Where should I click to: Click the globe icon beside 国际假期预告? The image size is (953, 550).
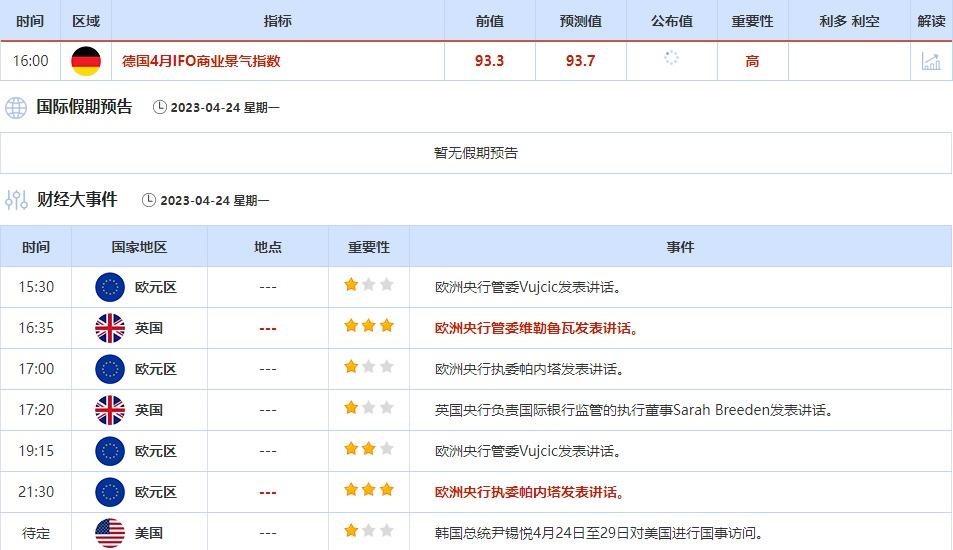coord(16,107)
